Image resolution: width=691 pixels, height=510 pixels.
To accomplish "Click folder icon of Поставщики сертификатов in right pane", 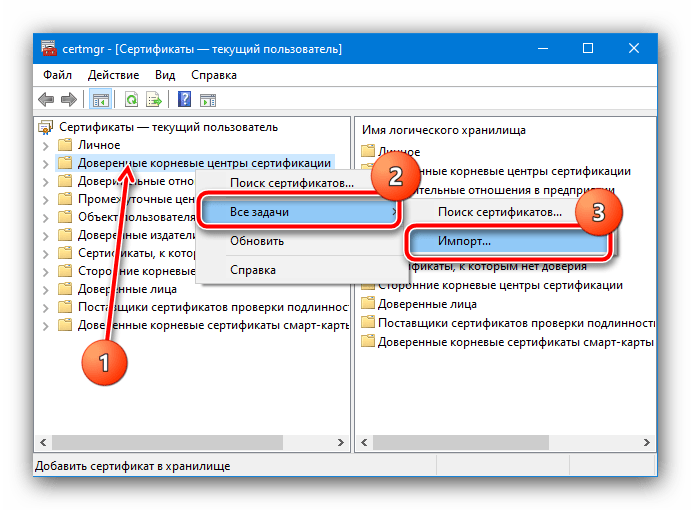I will click(368, 322).
